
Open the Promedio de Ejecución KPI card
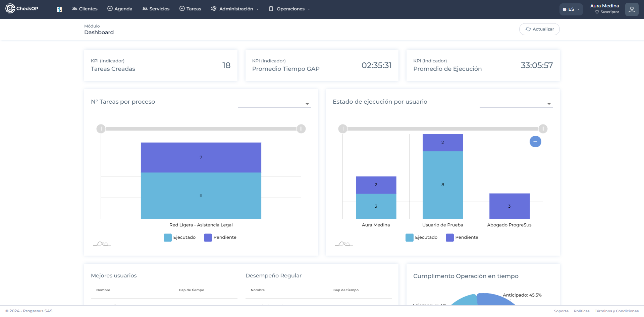(483, 65)
